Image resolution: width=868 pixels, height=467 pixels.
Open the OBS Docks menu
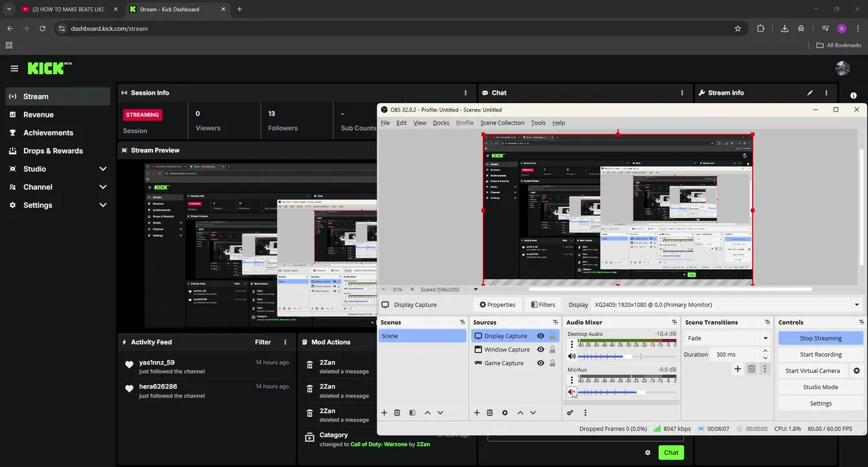tap(441, 123)
